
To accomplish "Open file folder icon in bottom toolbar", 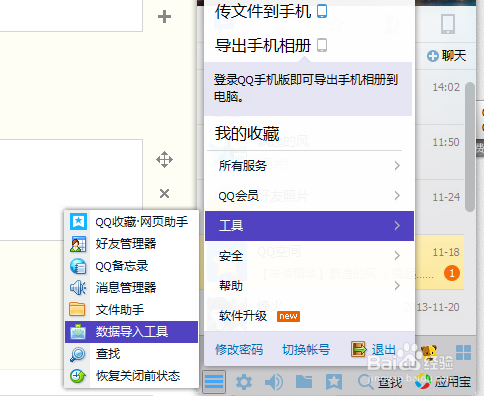I will pos(304,382).
